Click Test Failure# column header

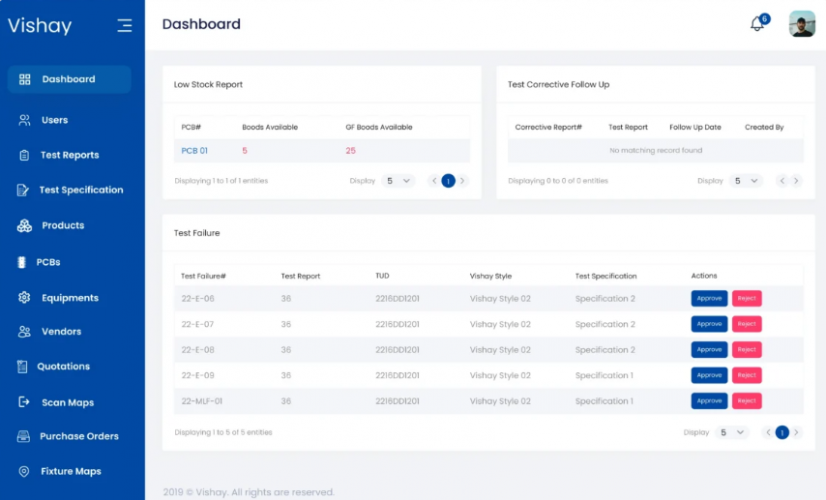pyautogui.click(x=203, y=276)
